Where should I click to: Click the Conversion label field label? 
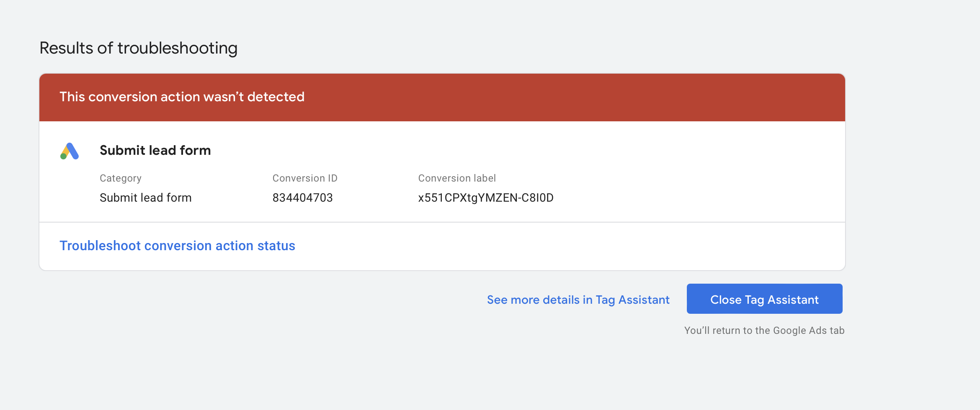(x=457, y=178)
